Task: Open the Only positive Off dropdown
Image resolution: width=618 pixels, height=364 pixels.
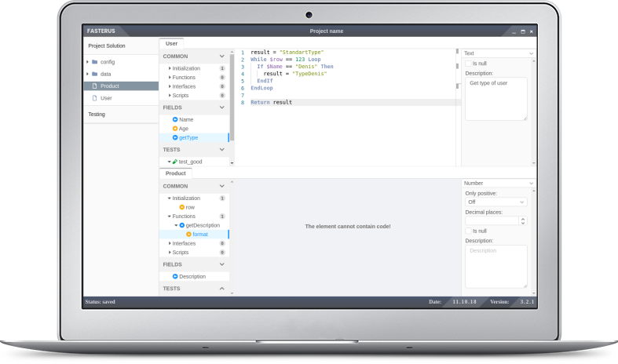Action: [x=495, y=202]
